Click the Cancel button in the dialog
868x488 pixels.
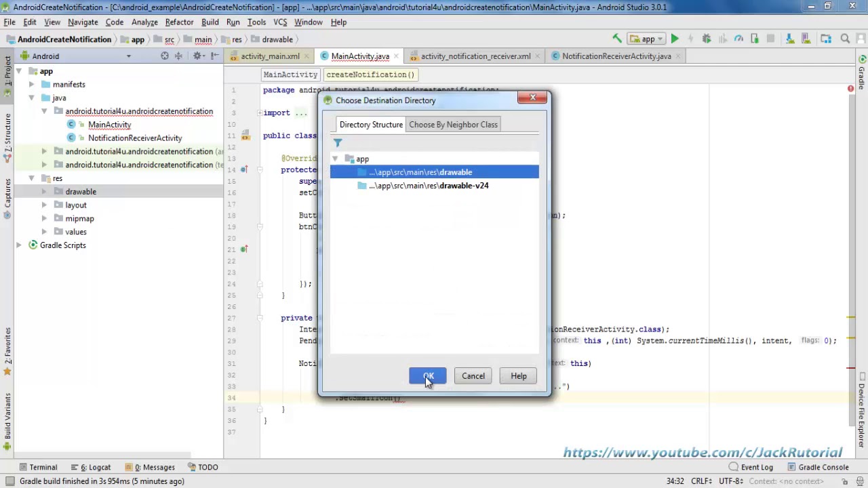click(x=473, y=376)
